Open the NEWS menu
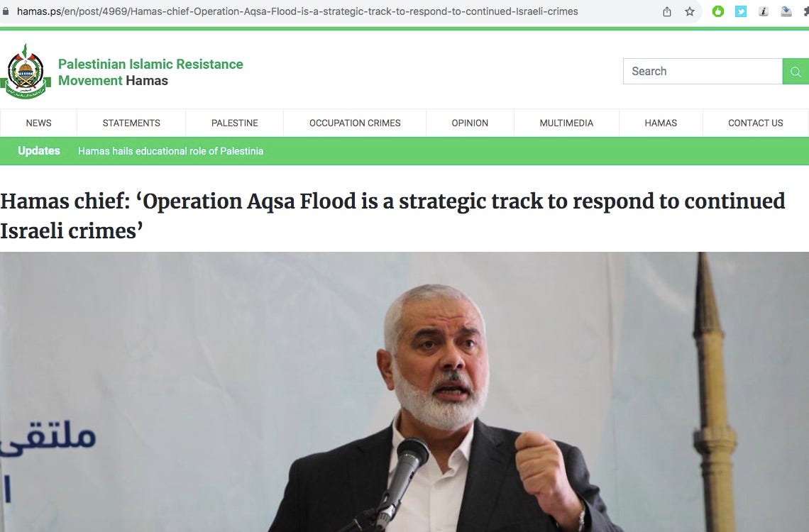Viewport: 809px width, 532px height. coord(39,123)
